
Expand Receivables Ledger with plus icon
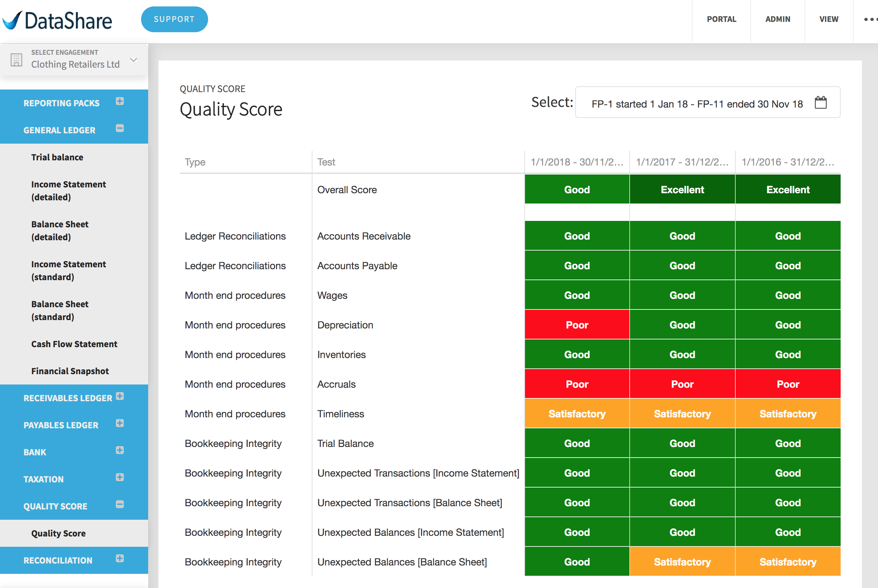click(x=119, y=396)
